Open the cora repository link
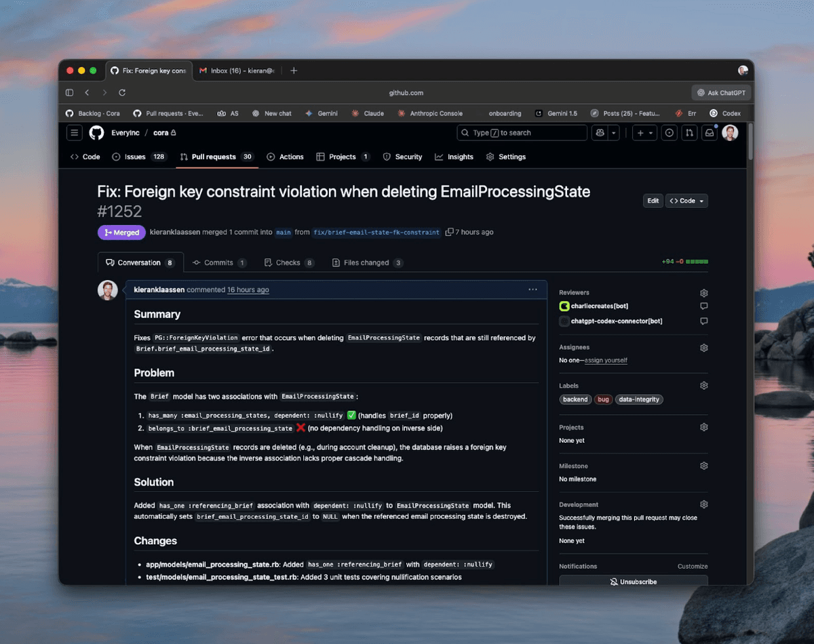The width and height of the screenshot is (814, 644). 161,133
